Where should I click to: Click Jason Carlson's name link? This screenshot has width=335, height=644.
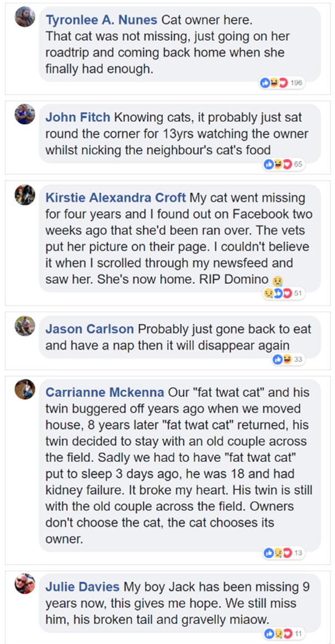pos(89,330)
